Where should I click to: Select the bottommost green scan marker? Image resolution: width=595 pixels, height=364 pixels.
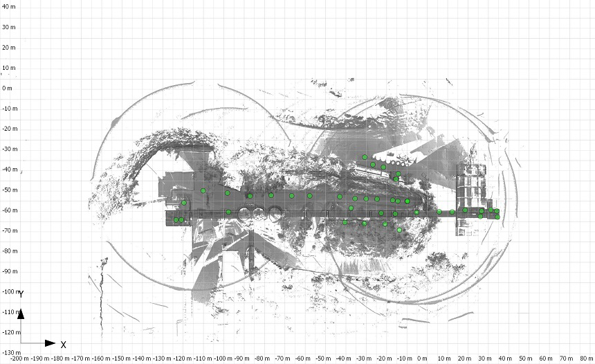399,230
